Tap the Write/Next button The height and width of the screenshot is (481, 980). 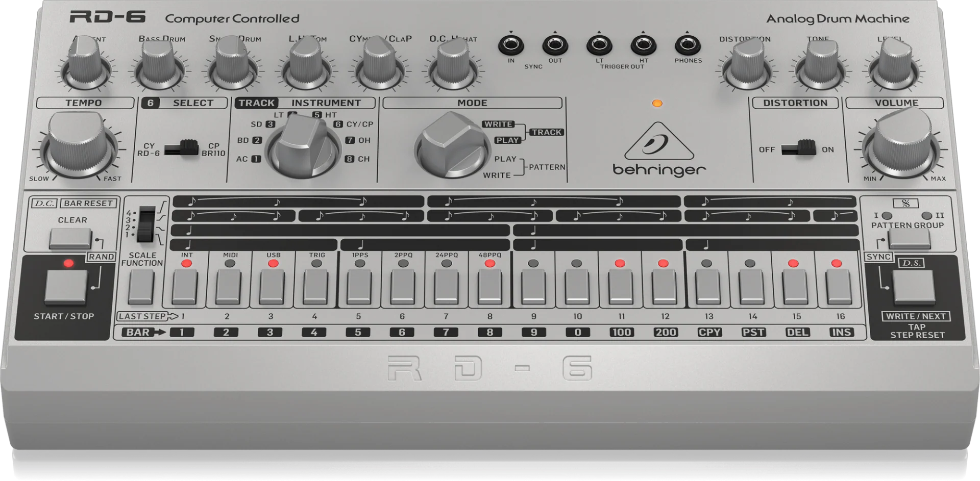point(914,287)
